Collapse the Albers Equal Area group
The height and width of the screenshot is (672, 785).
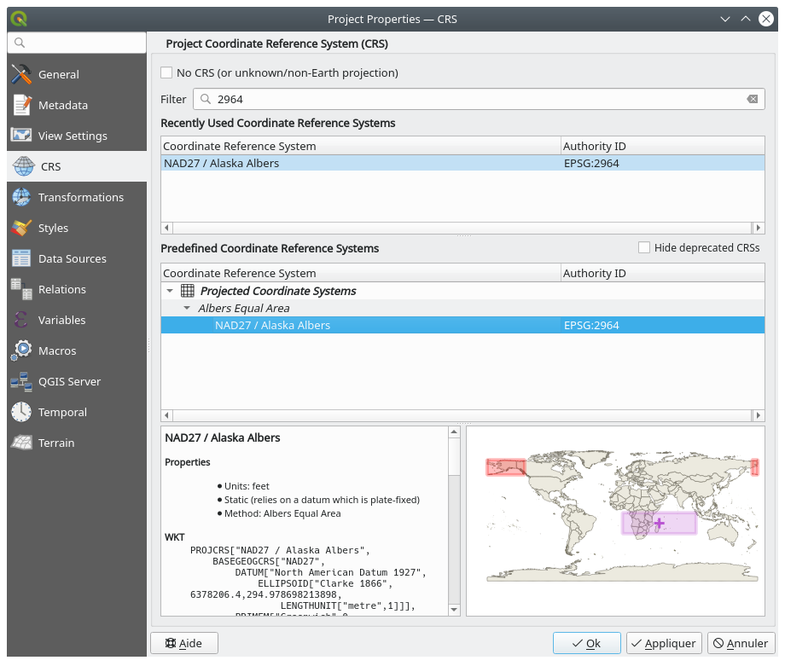point(187,308)
